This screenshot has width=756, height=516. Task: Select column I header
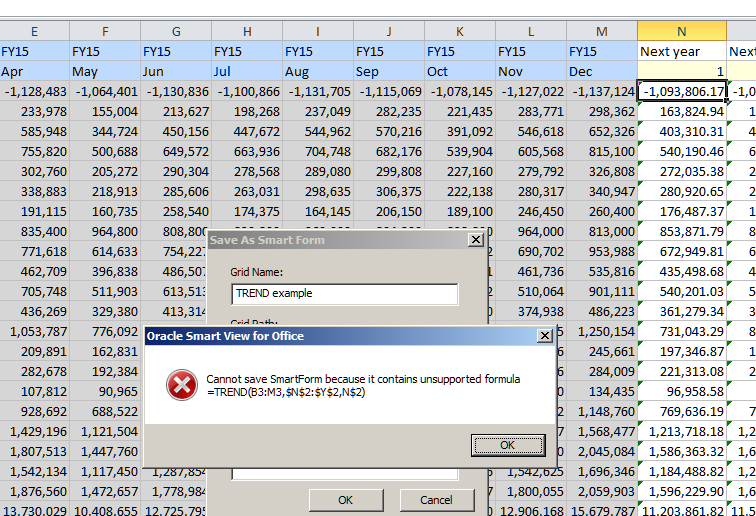[x=318, y=31]
